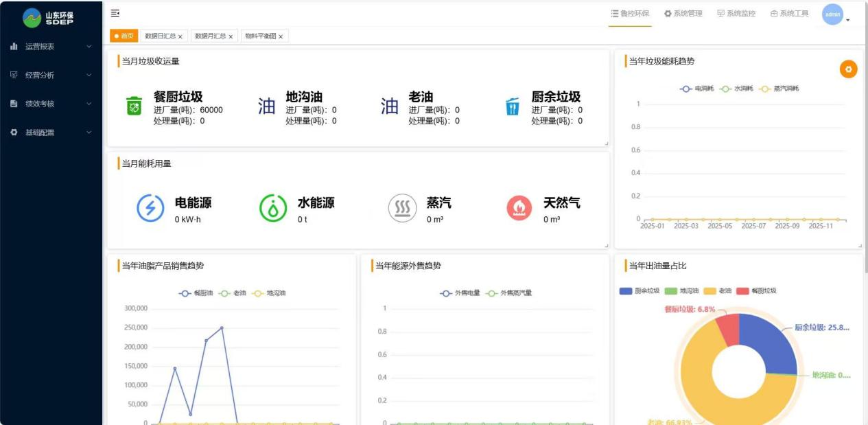
Task: Open the 系统监控 top navigation link
Action: tap(736, 14)
